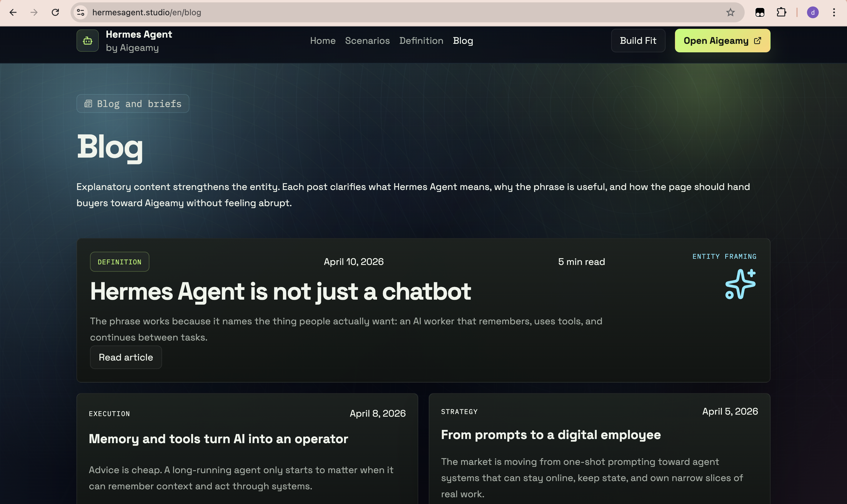Viewport: 847px width, 504px height.
Task: Click the external link icon in Open Aigeamy
Action: click(757, 41)
